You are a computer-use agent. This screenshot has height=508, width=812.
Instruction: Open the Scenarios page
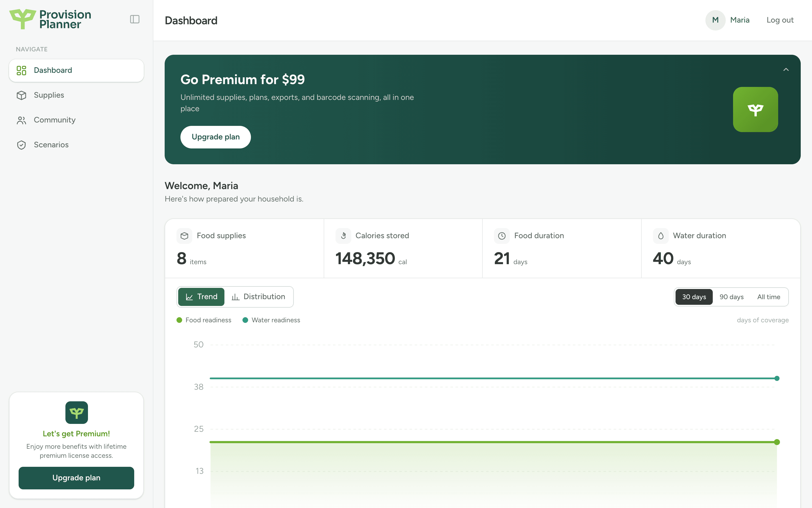[x=76, y=145]
